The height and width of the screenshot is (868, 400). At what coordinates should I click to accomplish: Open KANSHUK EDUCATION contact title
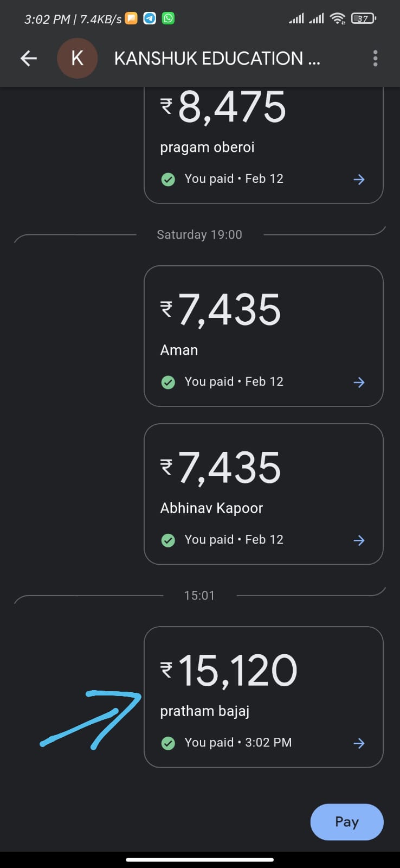point(217,59)
